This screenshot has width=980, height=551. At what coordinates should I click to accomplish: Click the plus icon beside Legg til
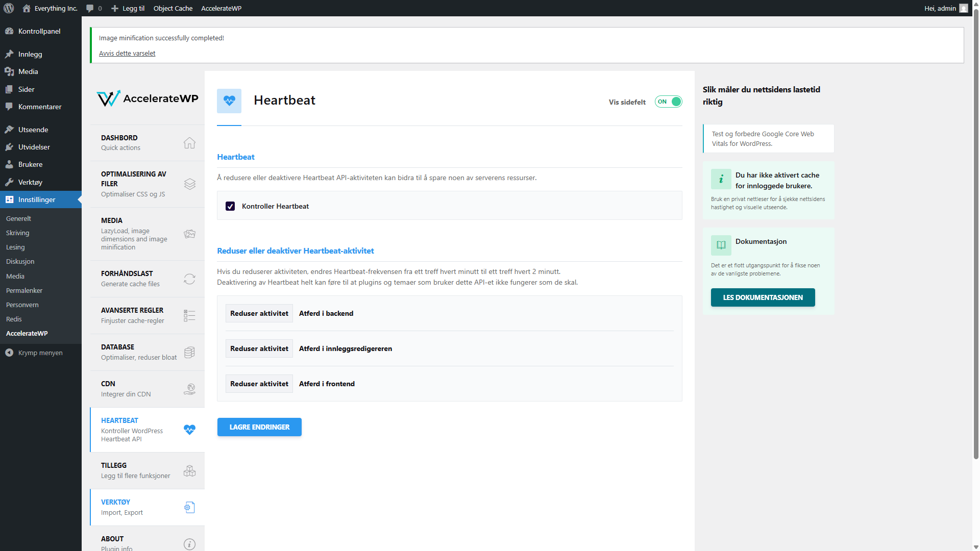[x=115, y=8]
